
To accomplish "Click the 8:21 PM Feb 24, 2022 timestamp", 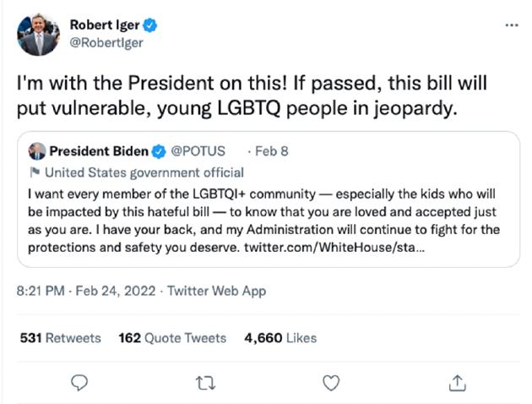I will [86, 291].
